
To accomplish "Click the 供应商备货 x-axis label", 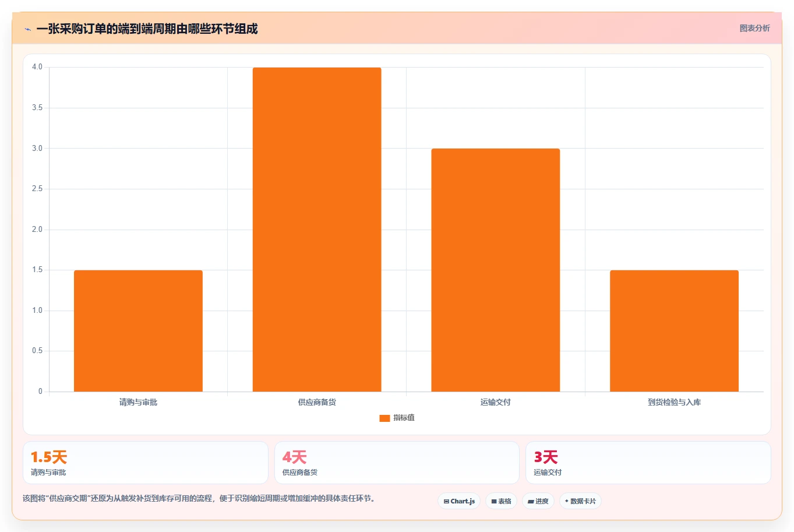I will (317, 402).
